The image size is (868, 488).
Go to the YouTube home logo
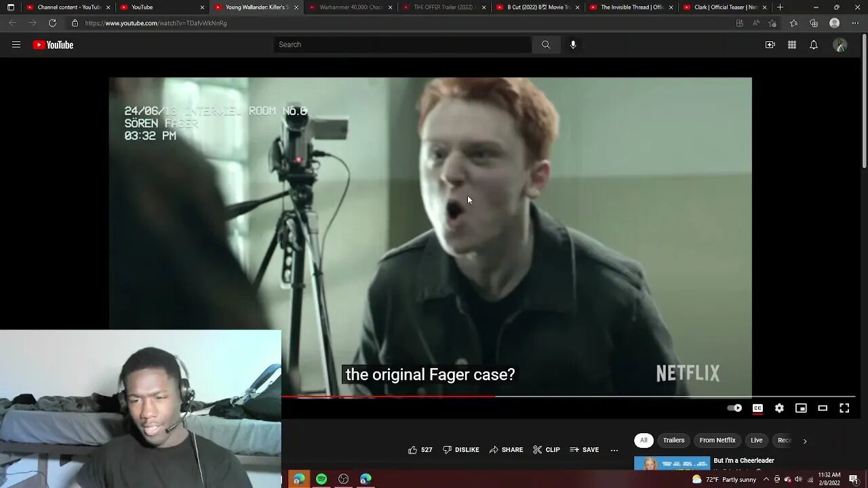[x=53, y=45]
